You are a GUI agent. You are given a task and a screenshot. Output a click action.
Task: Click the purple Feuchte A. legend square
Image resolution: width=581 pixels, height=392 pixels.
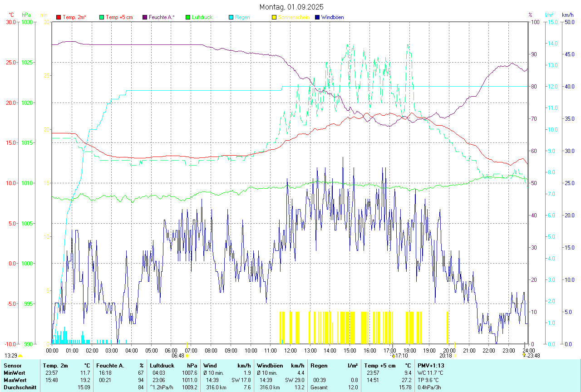tap(145, 17)
